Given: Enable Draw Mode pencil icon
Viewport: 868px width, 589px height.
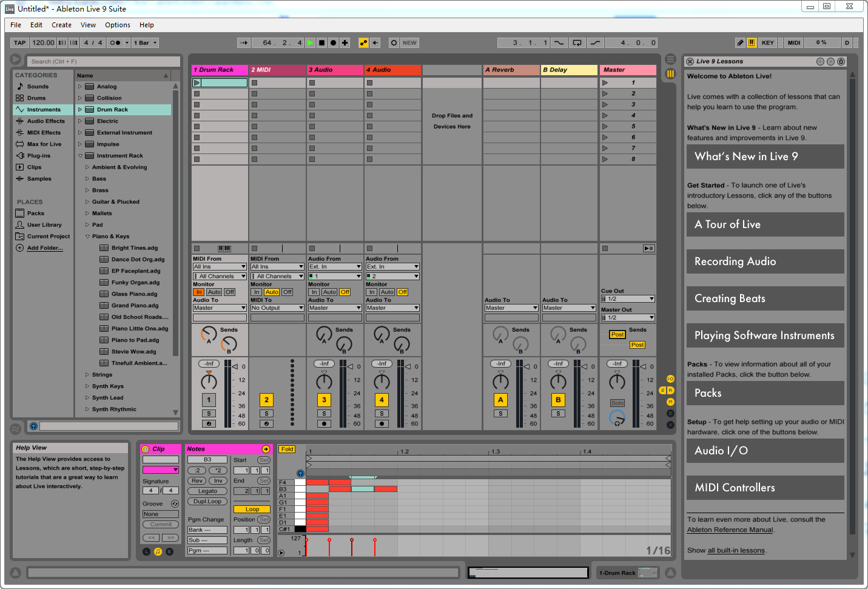Looking at the screenshot, I should click(740, 42).
